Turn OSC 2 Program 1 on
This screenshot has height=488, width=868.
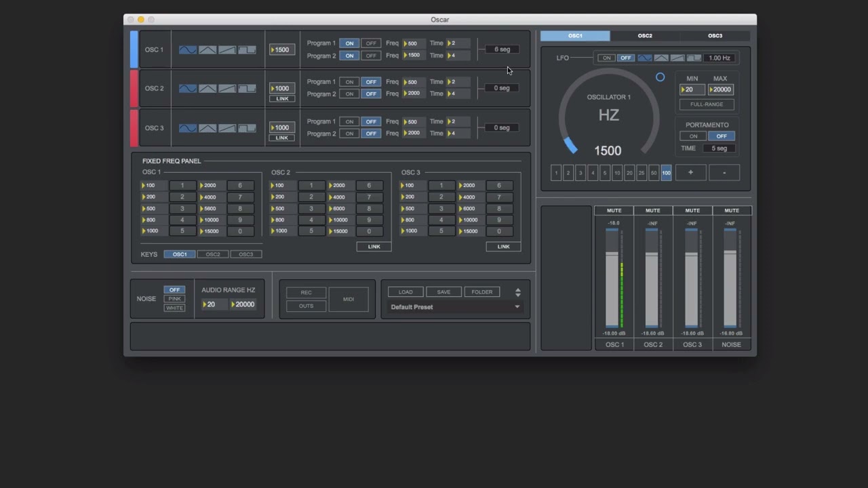(349, 82)
